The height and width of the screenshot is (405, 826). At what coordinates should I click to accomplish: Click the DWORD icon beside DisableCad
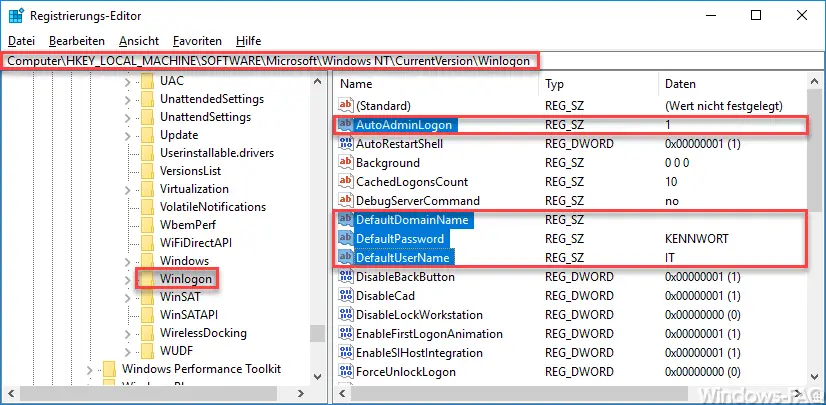coord(346,295)
